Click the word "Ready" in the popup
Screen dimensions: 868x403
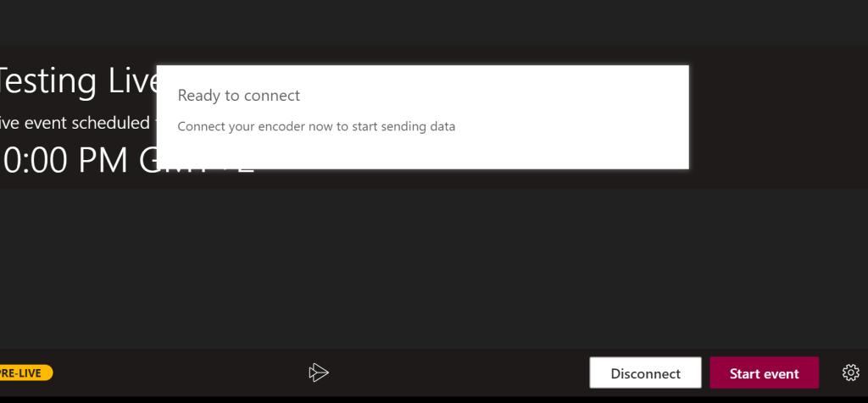[198, 96]
